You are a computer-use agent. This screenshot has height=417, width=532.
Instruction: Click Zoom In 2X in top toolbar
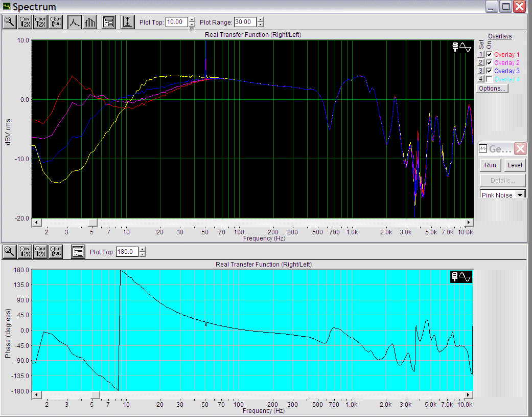coord(25,22)
